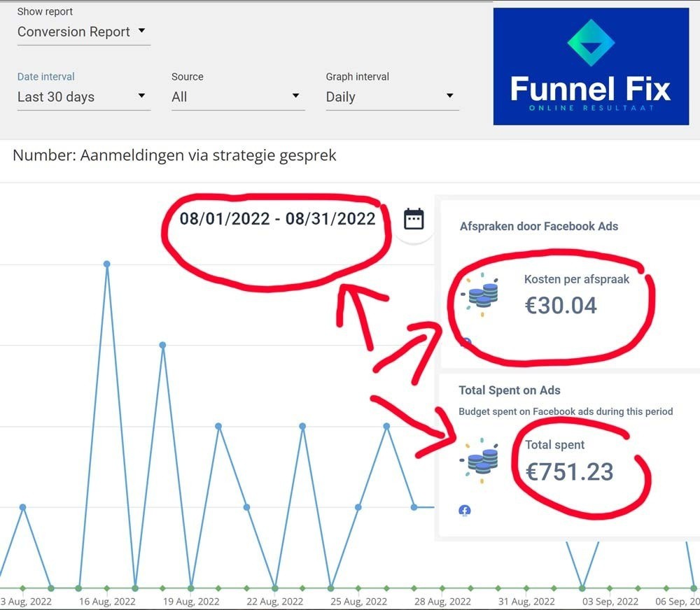Click the 19 Aug, 2022 axis label

coord(191,602)
